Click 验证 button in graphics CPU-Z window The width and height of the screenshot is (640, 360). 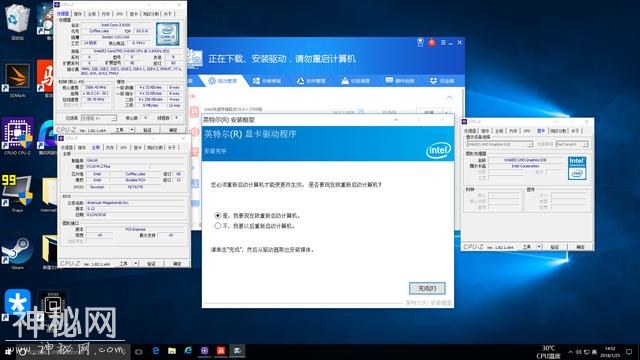554,247
